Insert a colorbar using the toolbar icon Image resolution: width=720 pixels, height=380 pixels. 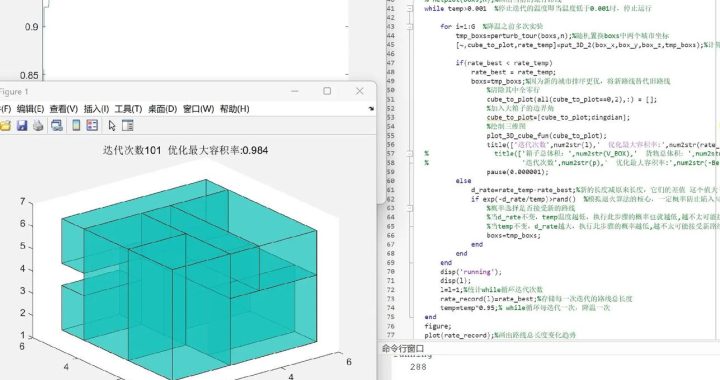[76, 125]
